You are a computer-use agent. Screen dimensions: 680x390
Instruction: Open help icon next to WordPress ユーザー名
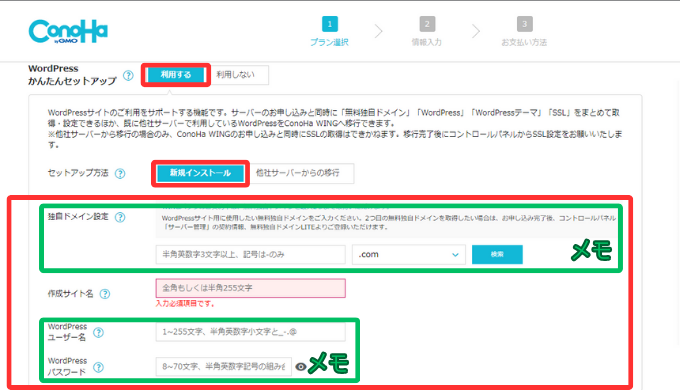98,333
